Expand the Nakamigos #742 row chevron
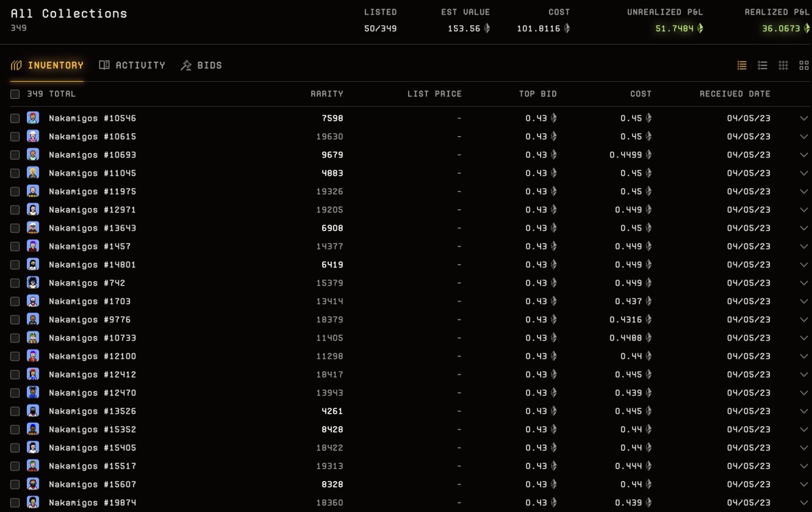The width and height of the screenshot is (812, 512). point(804,282)
